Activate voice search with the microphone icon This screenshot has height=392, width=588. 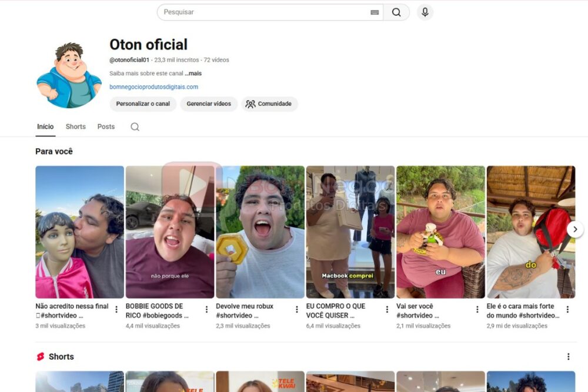(x=425, y=12)
